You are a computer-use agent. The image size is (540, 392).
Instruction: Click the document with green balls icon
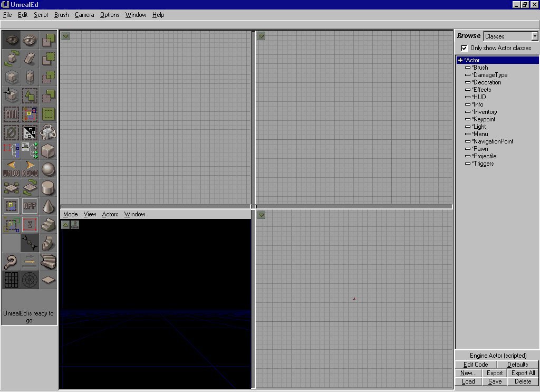30,151
